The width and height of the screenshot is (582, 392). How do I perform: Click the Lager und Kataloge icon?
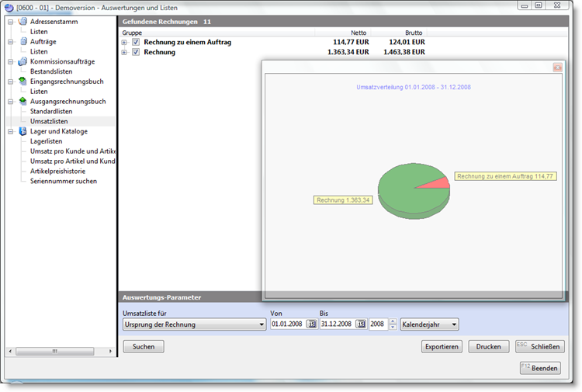(x=22, y=131)
